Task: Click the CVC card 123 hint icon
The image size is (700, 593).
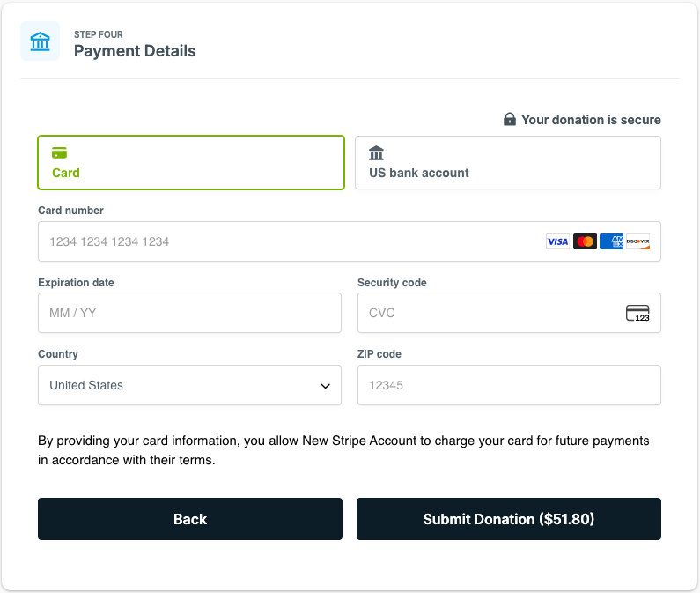Action: tap(637, 313)
